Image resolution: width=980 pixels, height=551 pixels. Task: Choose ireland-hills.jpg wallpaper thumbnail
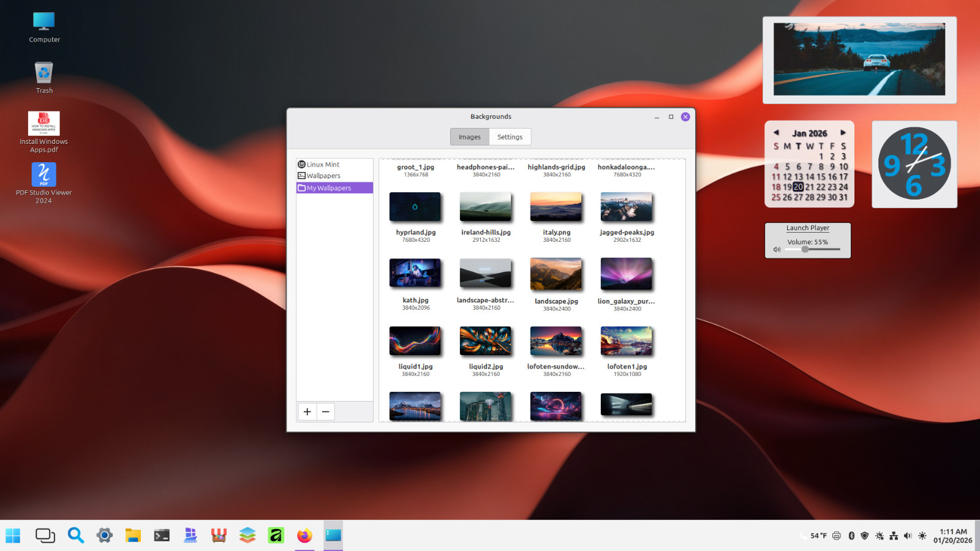486,207
